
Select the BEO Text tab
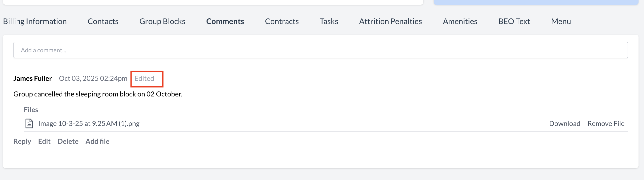coord(514,21)
